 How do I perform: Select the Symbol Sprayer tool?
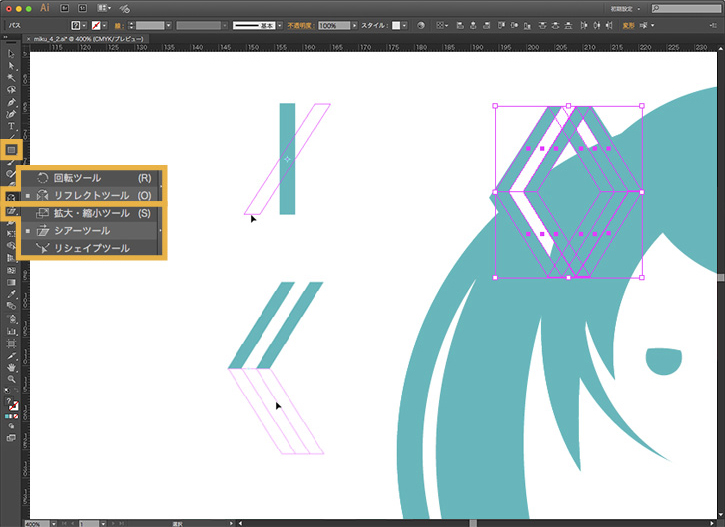[x=11, y=319]
